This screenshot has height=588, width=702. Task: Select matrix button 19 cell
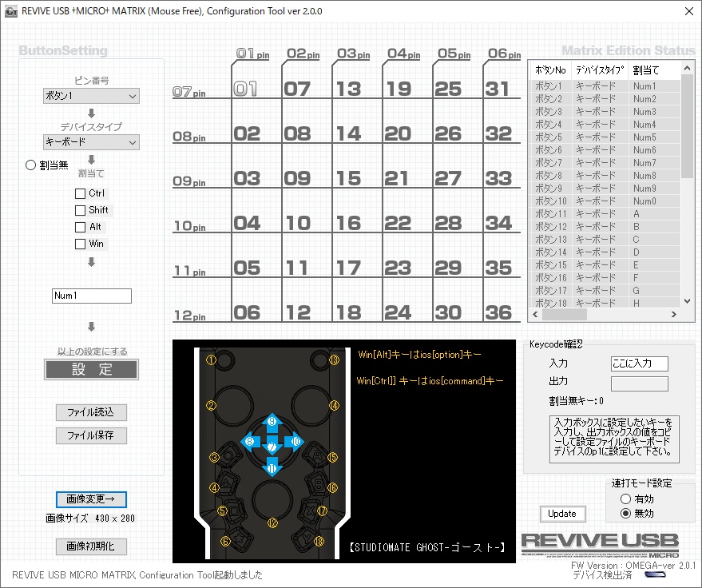398,89
